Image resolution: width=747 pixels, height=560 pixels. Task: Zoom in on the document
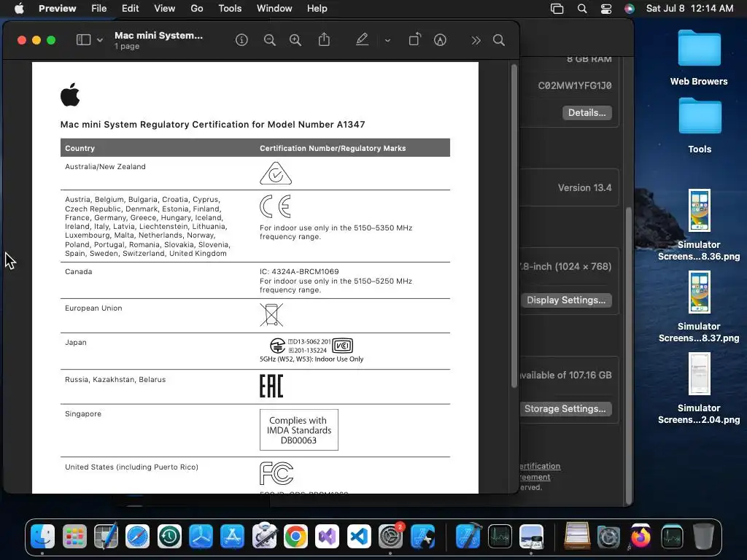(295, 40)
